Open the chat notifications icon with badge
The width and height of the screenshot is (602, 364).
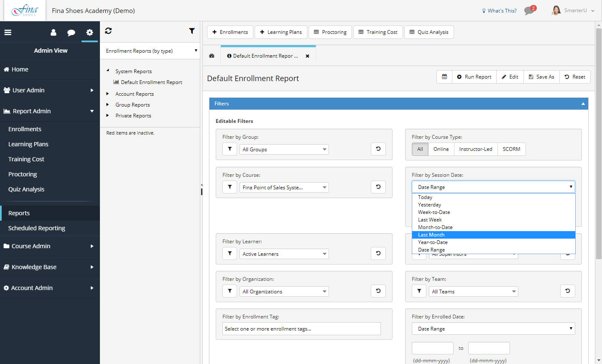(x=529, y=10)
